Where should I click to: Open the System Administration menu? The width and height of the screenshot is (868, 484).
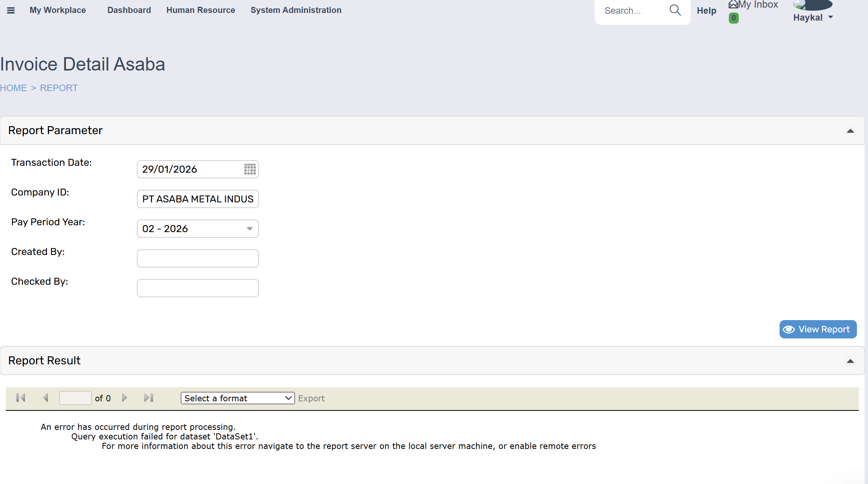pyautogui.click(x=296, y=10)
